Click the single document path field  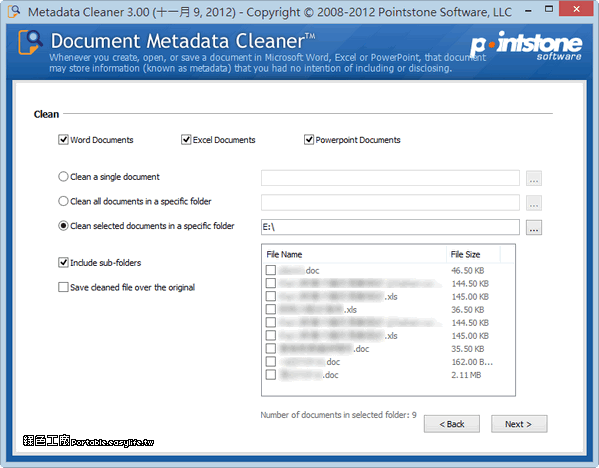tap(390, 178)
